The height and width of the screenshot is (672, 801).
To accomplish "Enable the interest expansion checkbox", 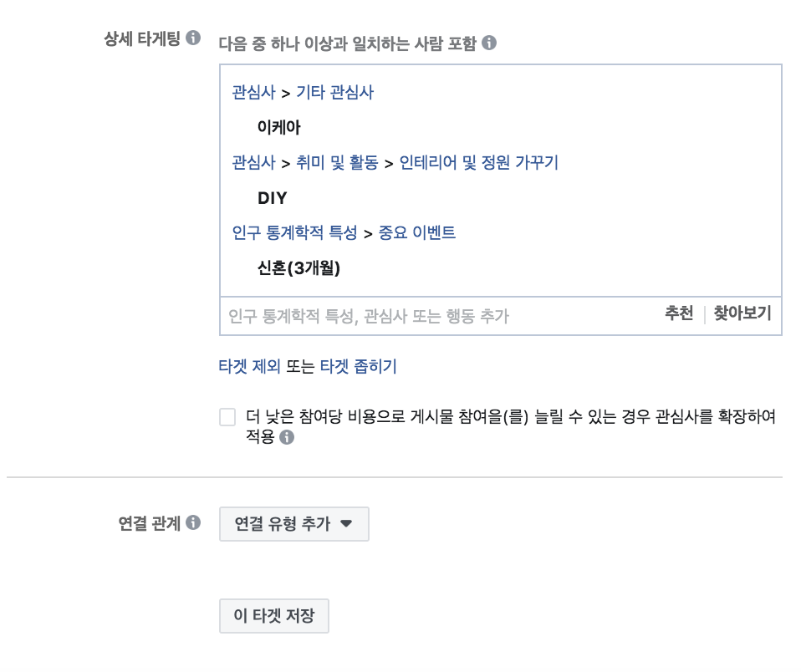I will [x=226, y=416].
